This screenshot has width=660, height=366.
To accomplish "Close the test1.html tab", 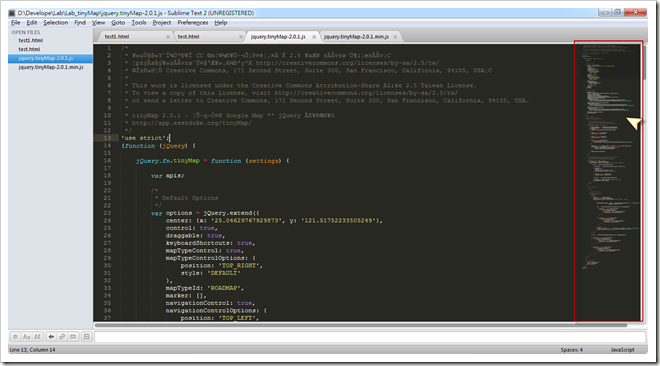I will click(x=168, y=37).
